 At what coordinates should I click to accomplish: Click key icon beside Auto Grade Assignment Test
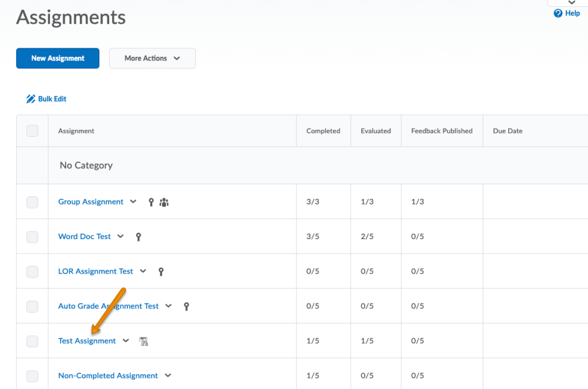coord(187,306)
